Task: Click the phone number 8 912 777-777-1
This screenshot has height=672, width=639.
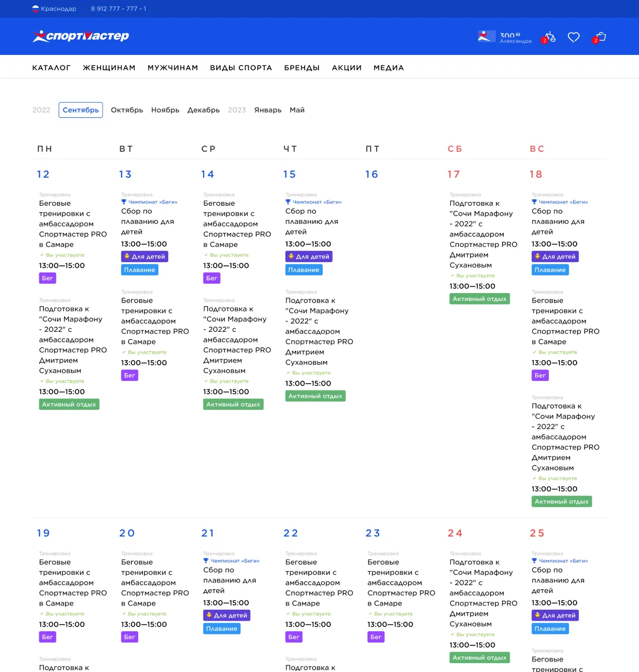Action: click(x=119, y=9)
